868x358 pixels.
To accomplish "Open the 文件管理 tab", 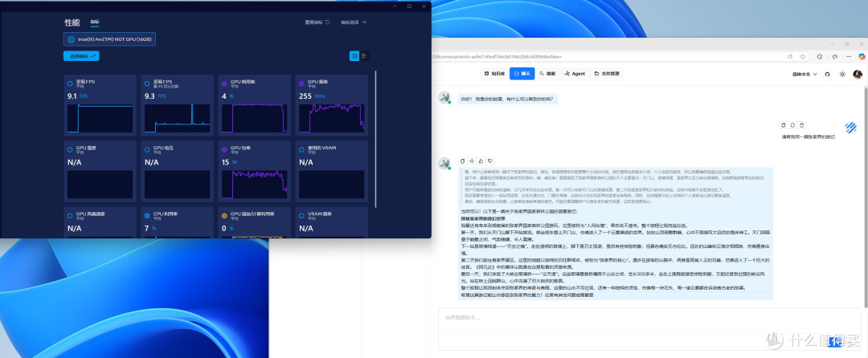I will click(607, 74).
